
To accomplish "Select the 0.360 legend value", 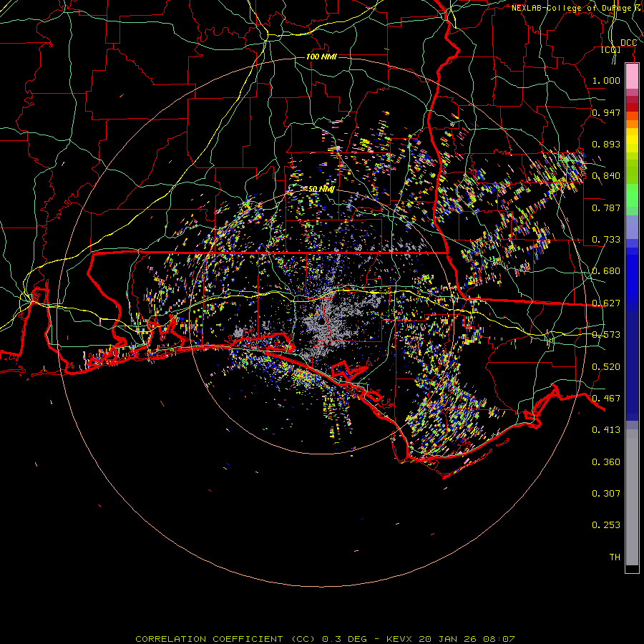I will pyautogui.click(x=606, y=462).
